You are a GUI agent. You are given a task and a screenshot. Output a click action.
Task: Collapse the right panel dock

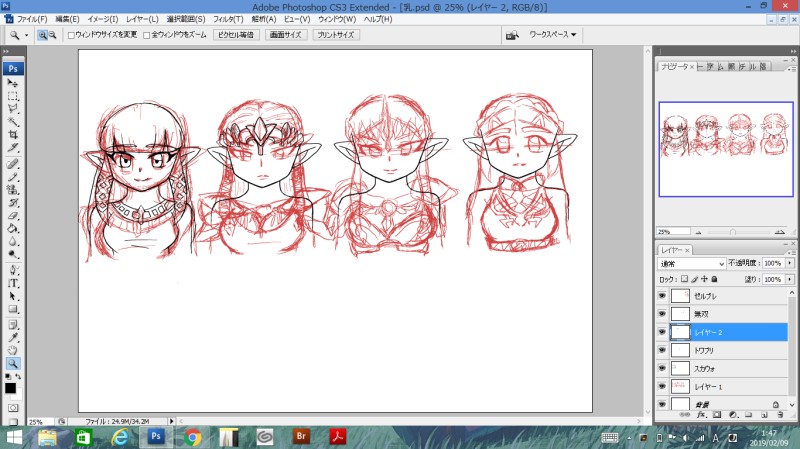click(793, 52)
